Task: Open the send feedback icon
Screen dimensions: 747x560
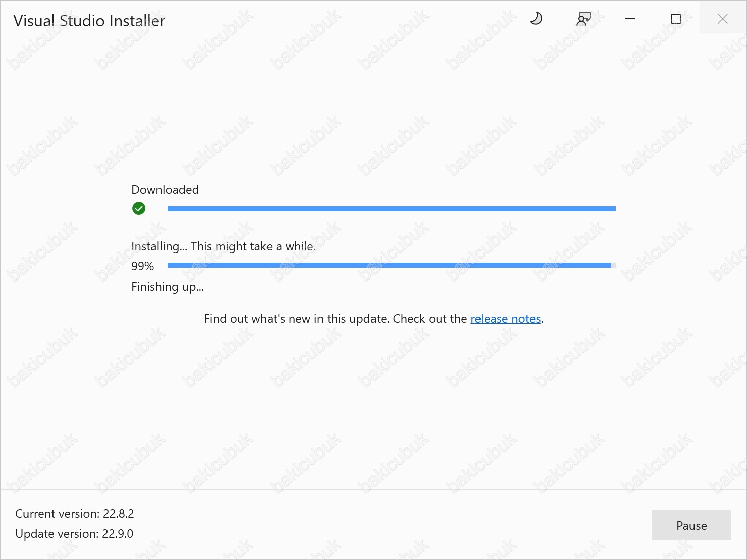Action: (583, 19)
